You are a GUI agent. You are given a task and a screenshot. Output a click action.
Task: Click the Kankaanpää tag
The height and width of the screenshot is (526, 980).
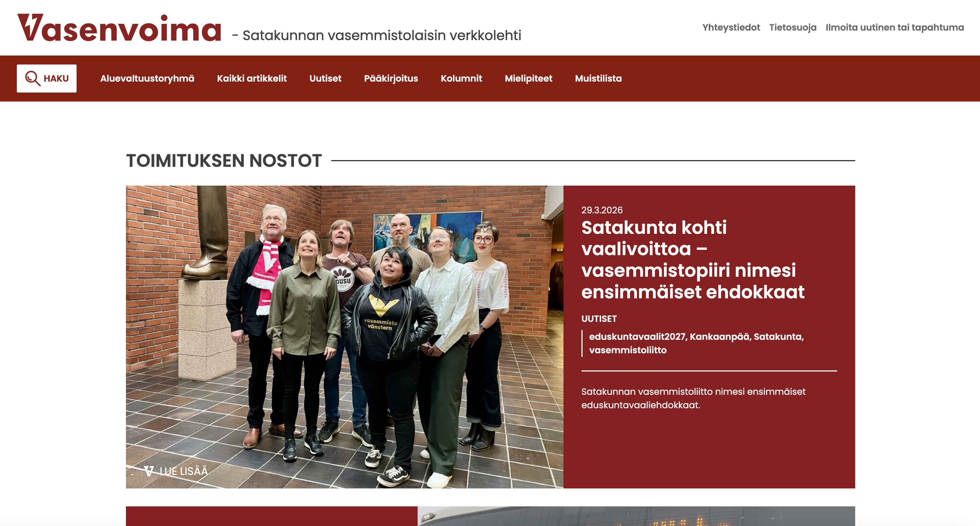click(719, 336)
